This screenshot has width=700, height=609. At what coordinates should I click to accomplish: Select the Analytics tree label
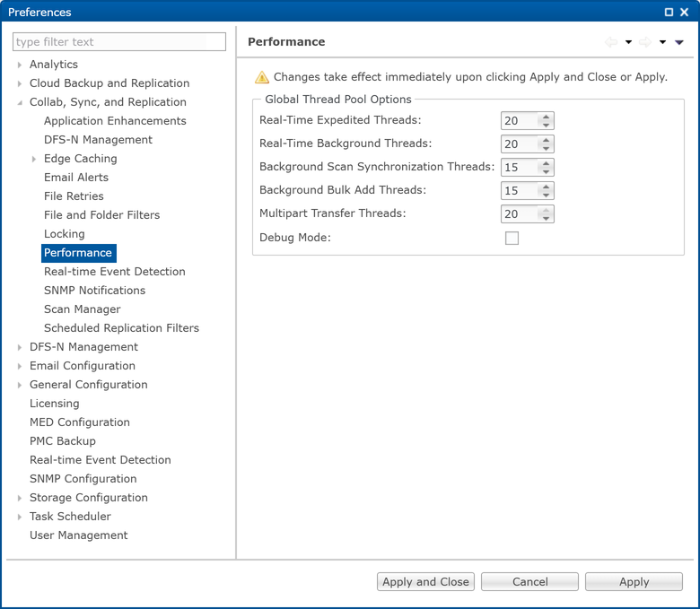pyautogui.click(x=54, y=65)
